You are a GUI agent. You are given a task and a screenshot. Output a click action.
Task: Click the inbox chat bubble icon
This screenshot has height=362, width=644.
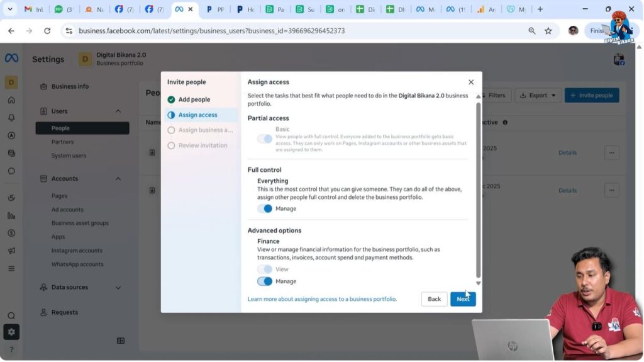tap(11, 171)
